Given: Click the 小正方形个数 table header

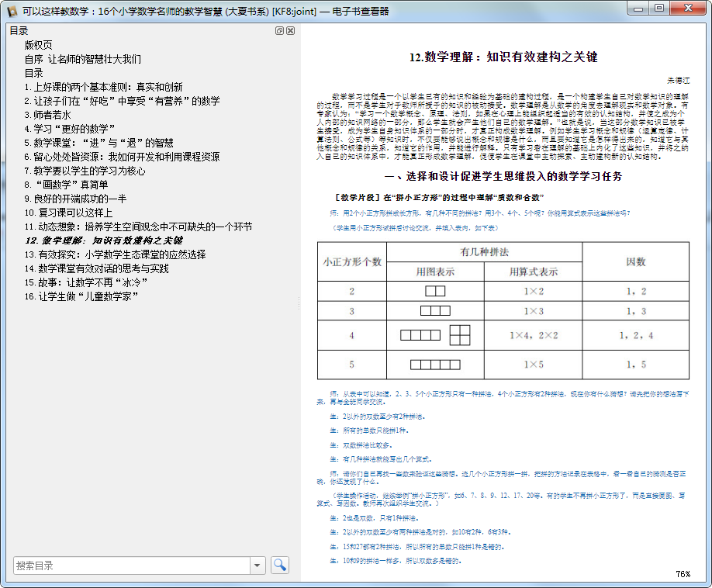Looking at the screenshot, I should point(352,261).
